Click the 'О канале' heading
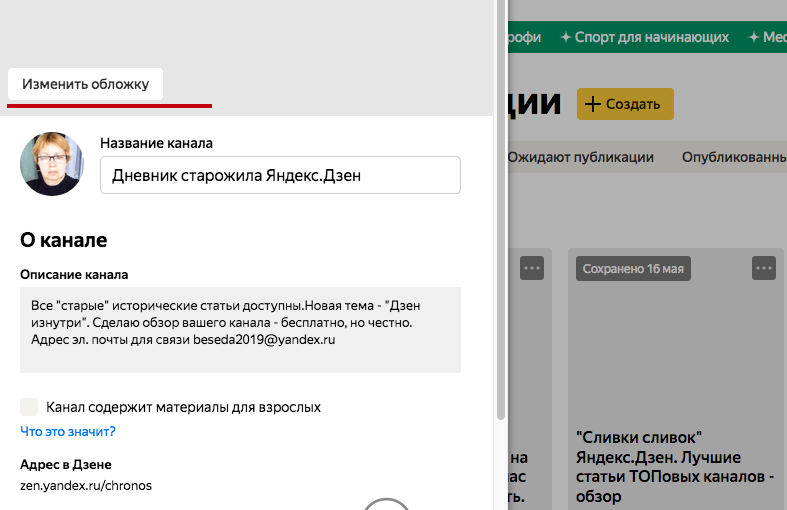The image size is (787, 510). (64, 240)
